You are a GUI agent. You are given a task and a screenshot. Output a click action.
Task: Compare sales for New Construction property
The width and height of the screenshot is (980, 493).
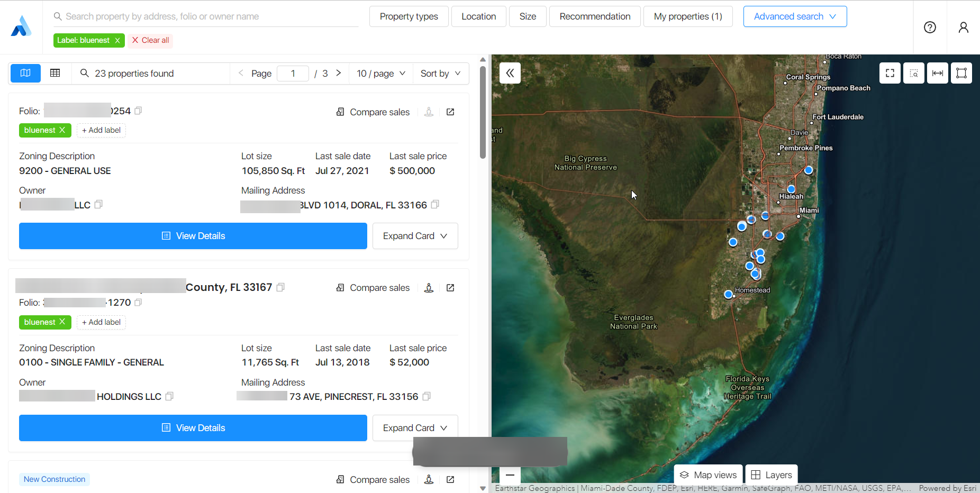click(x=373, y=480)
